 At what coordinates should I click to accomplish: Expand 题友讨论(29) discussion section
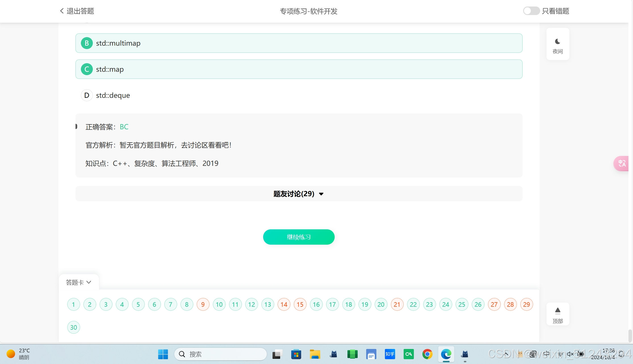click(x=299, y=194)
